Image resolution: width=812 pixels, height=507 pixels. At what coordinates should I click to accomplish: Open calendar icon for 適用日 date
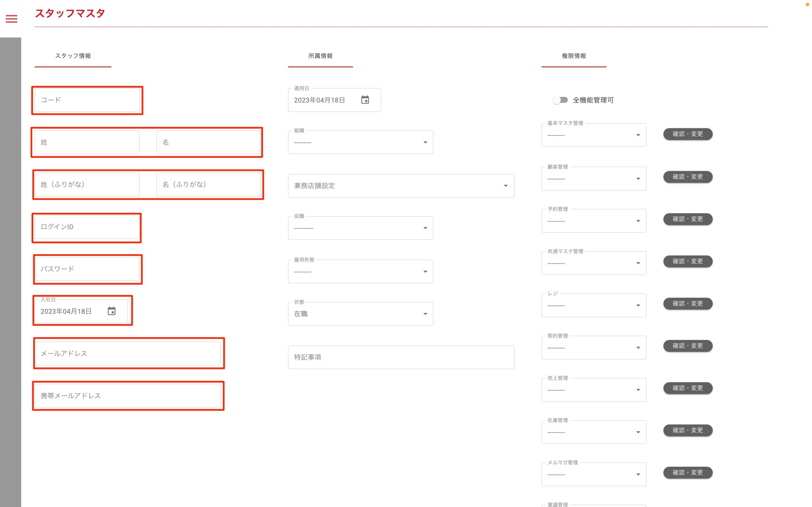[365, 100]
